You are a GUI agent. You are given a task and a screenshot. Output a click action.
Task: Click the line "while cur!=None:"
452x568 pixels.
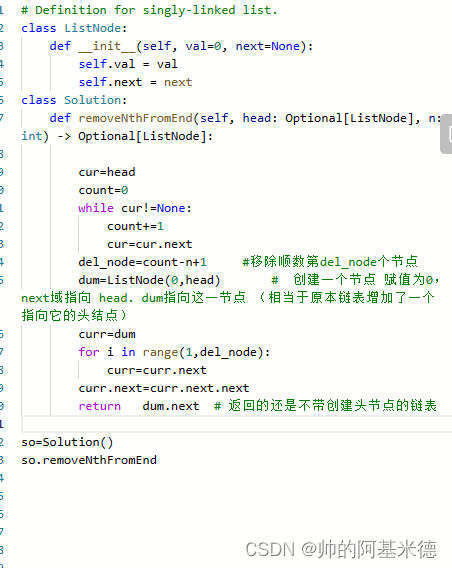(x=135, y=208)
